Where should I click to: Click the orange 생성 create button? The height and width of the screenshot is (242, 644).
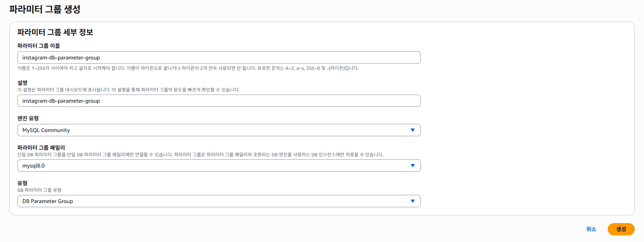click(621, 229)
